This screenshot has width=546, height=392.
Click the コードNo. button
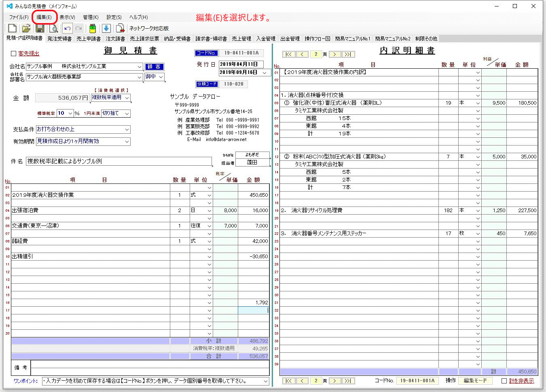(206, 53)
